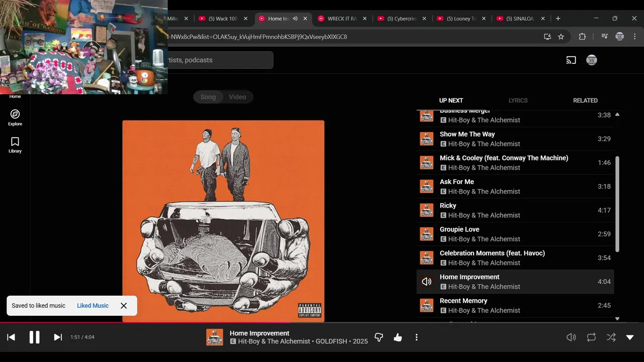The height and width of the screenshot is (362, 644).
Task: Open the account avatar menu
Action: pyautogui.click(x=592, y=60)
